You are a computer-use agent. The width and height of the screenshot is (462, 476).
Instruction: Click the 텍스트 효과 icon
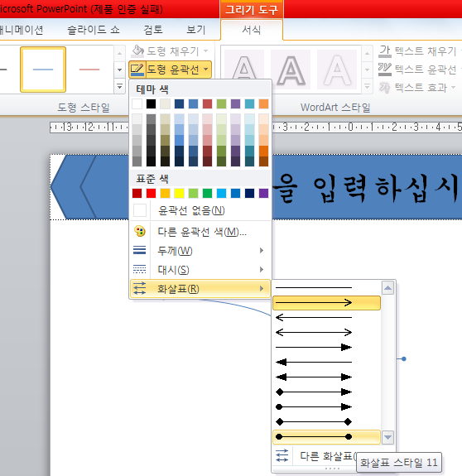click(x=385, y=88)
